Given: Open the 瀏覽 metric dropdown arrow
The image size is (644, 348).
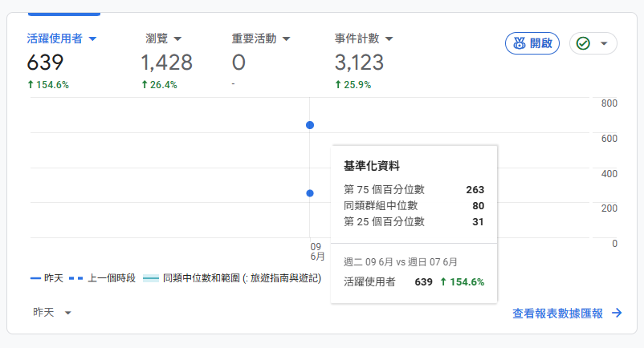Looking at the screenshot, I should pyautogui.click(x=177, y=39).
